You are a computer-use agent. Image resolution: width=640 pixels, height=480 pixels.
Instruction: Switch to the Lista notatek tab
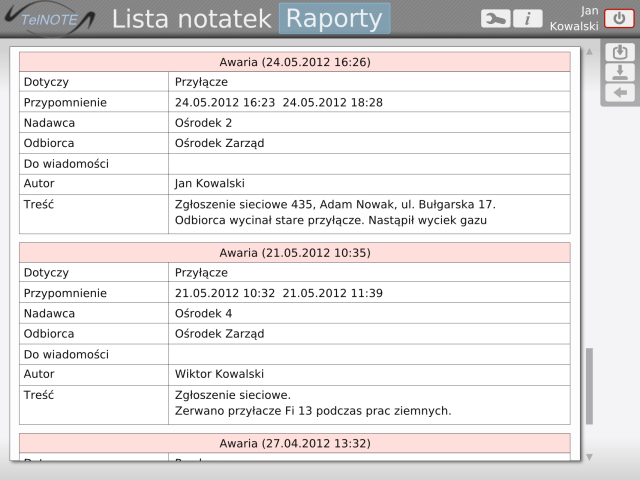[191, 19]
